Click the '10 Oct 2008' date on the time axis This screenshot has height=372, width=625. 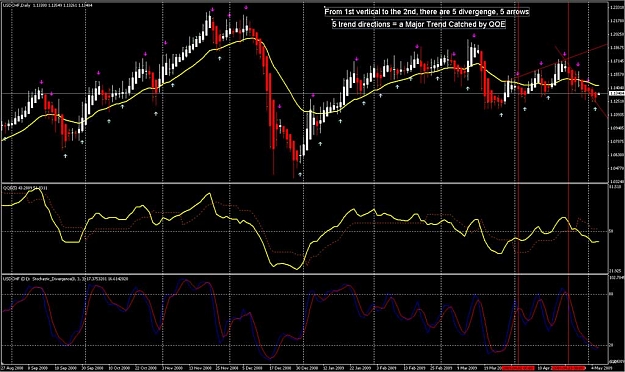pyautogui.click(x=119, y=368)
